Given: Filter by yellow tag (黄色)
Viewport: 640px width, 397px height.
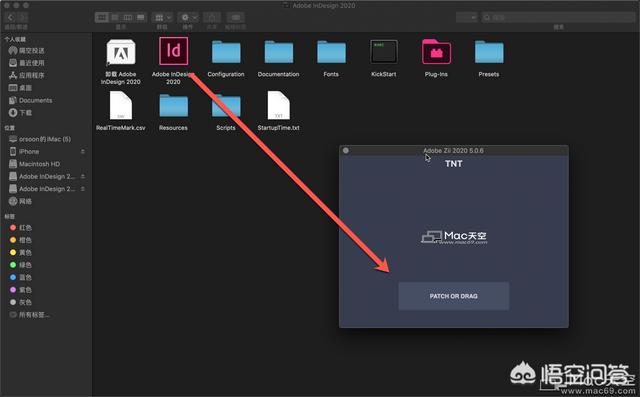Looking at the screenshot, I should [x=21, y=253].
